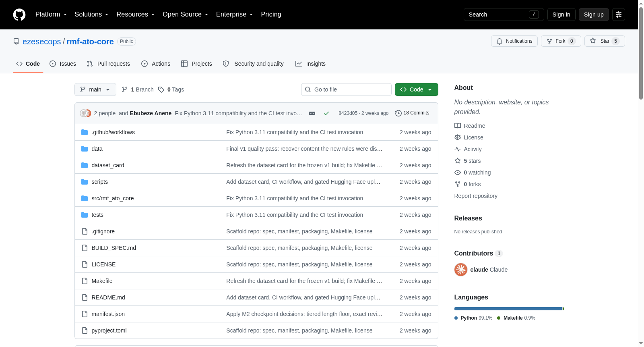644x347 pixels.
Task: View the 1 Branch link
Action: coord(138,89)
